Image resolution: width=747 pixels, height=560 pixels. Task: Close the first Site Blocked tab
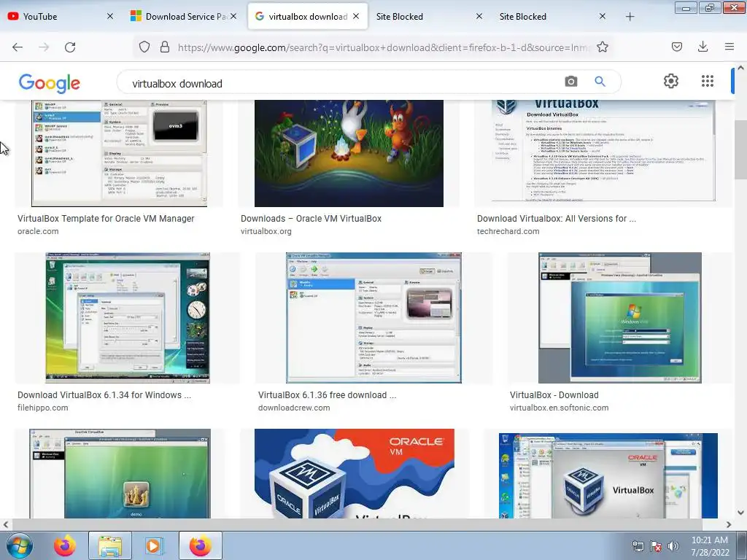click(x=479, y=16)
